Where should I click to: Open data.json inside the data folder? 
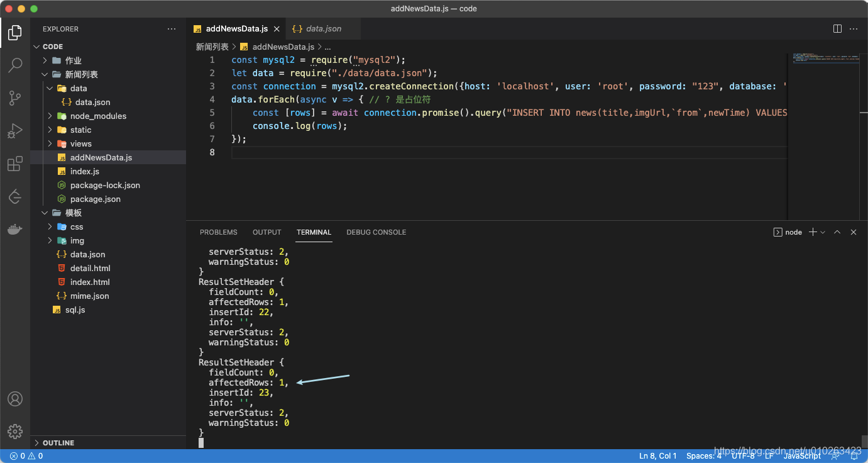pos(108,102)
